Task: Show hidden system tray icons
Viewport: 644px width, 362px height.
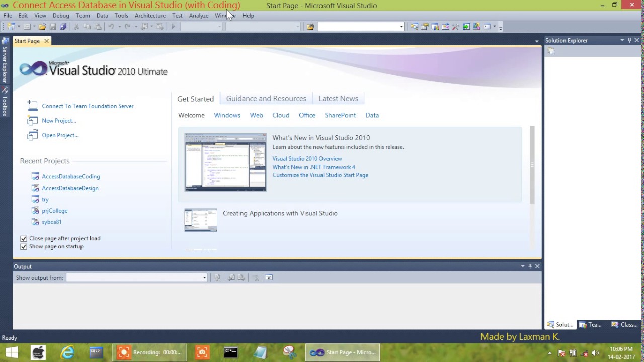Action: click(x=551, y=353)
